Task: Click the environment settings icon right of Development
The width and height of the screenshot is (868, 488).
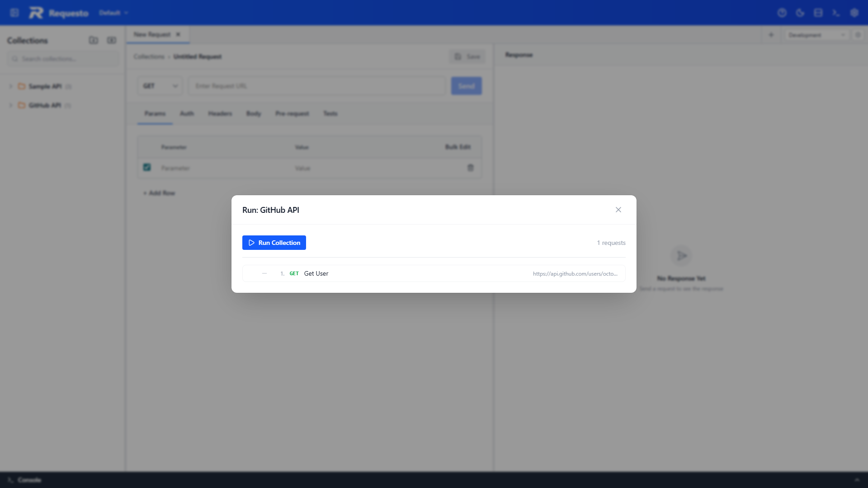Action: 858,35
